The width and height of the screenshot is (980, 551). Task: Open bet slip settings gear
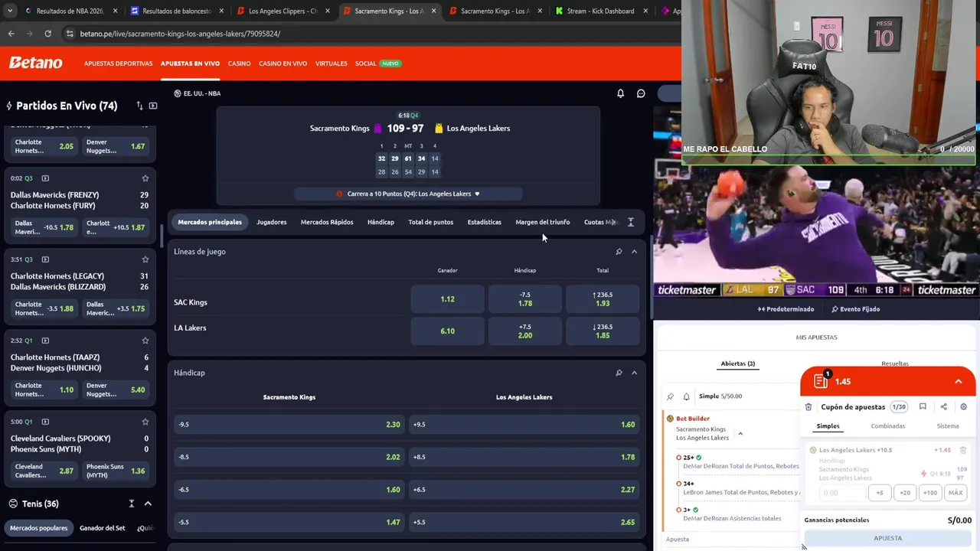[963, 407]
